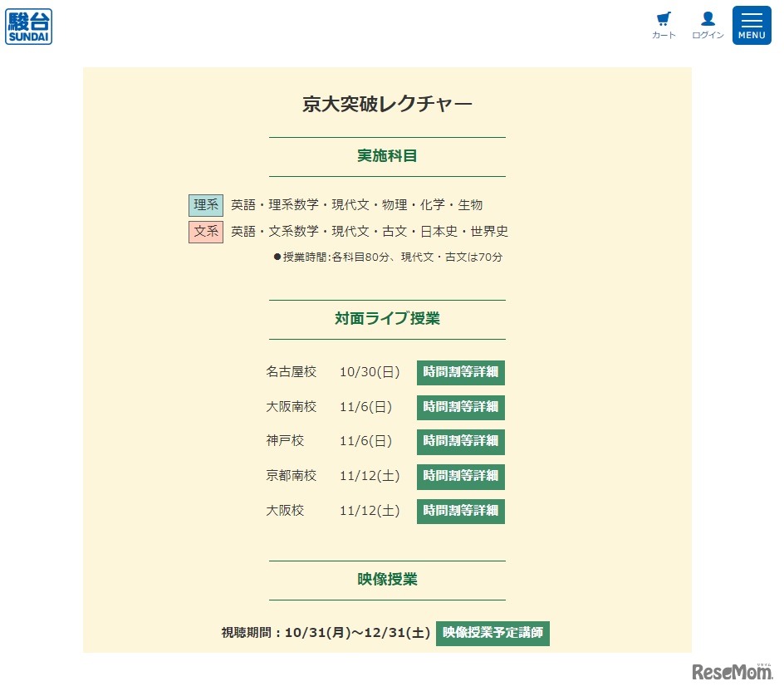This screenshot has width=784, height=691.
Task: Click the cart icon's basket symbol
Action: click(x=662, y=17)
